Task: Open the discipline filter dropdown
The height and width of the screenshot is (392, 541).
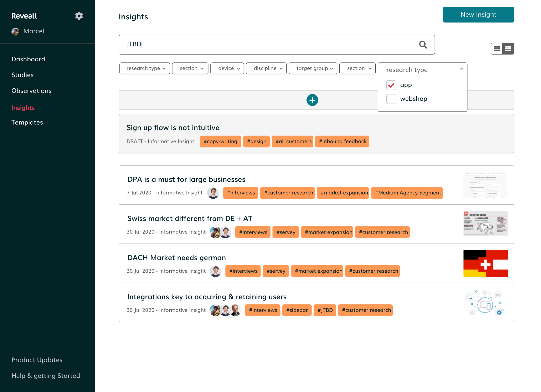Action: pyautogui.click(x=266, y=68)
